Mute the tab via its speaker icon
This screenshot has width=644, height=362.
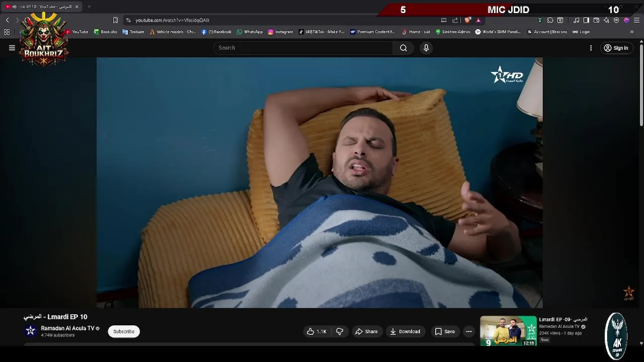click(x=14, y=7)
